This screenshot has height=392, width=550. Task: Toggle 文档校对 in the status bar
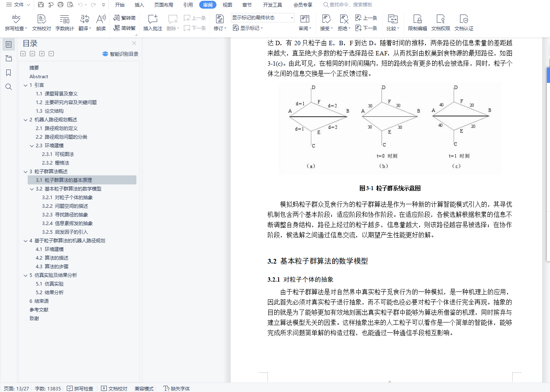pyautogui.click(x=114, y=388)
